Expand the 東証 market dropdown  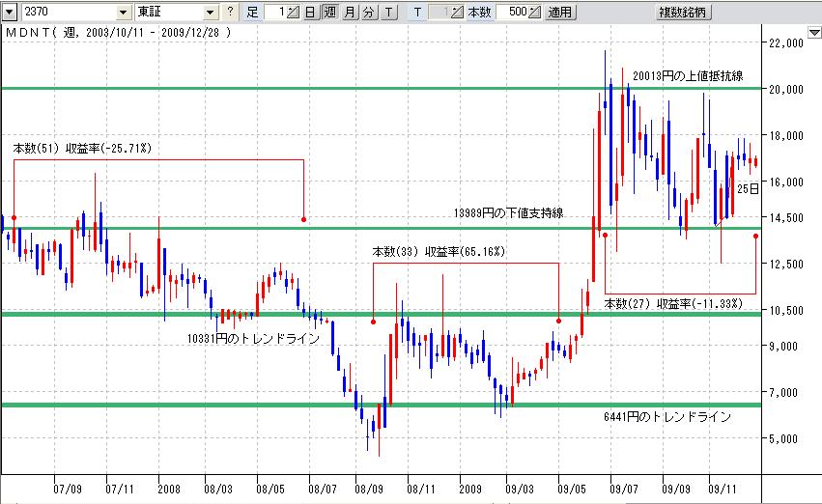212,13
